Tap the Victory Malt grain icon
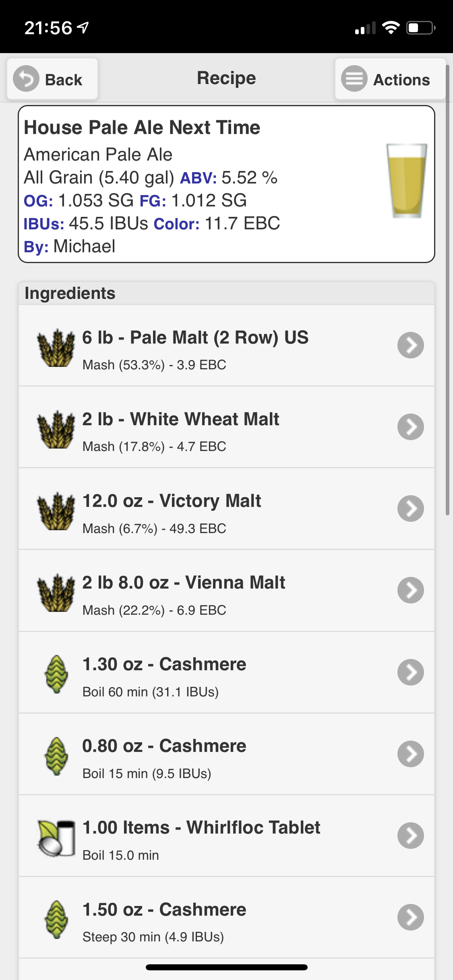 [56, 511]
